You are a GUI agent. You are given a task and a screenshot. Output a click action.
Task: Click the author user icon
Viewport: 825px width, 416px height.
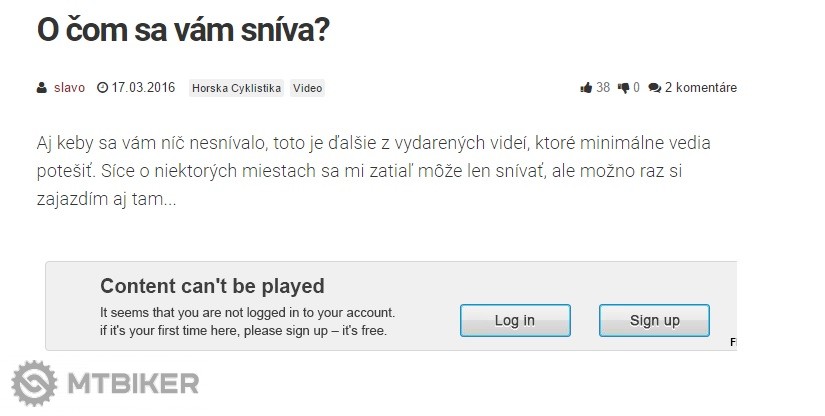[42, 88]
